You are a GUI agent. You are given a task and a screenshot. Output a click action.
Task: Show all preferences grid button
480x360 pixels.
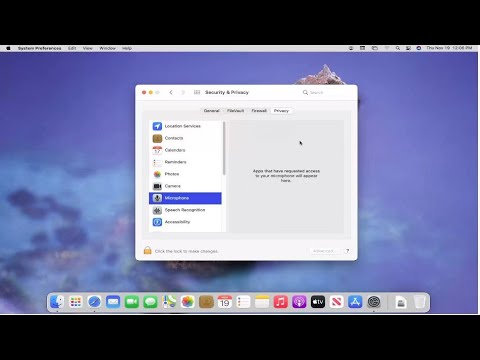pyautogui.click(x=197, y=92)
